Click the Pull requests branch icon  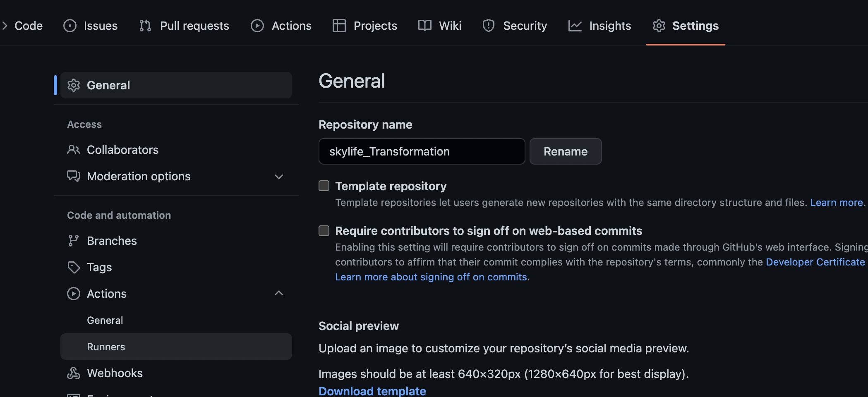pyautogui.click(x=145, y=26)
